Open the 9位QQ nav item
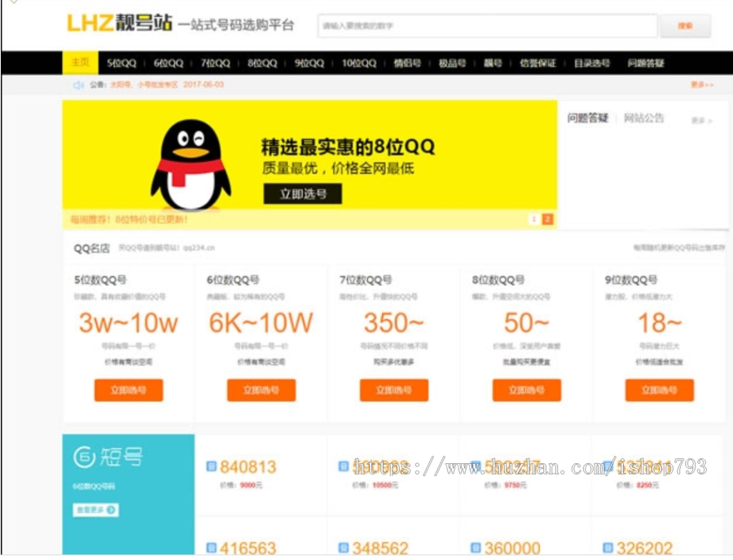The height and width of the screenshot is (560, 733). (309, 63)
